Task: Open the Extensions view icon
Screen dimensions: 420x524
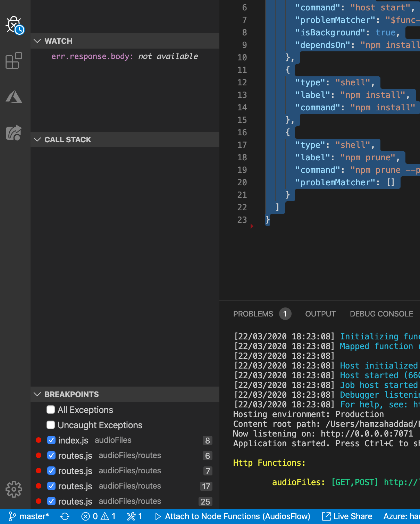Action: tap(14, 60)
